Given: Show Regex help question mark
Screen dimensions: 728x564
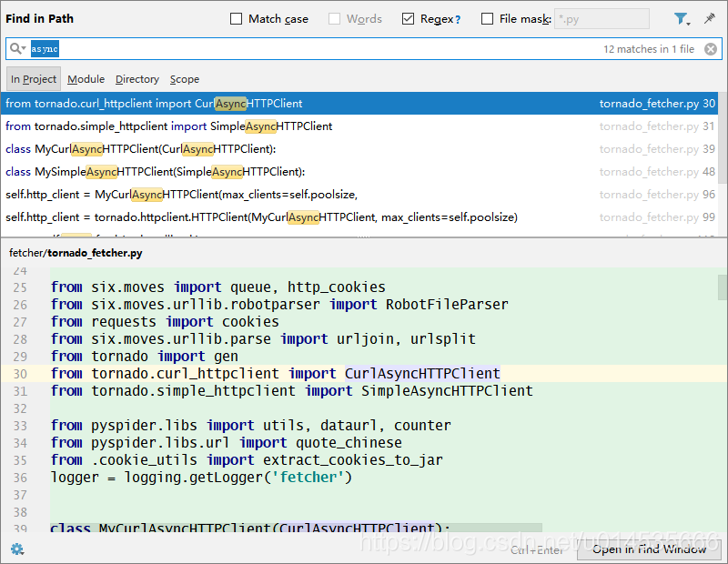Looking at the screenshot, I should [x=458, y=19].
